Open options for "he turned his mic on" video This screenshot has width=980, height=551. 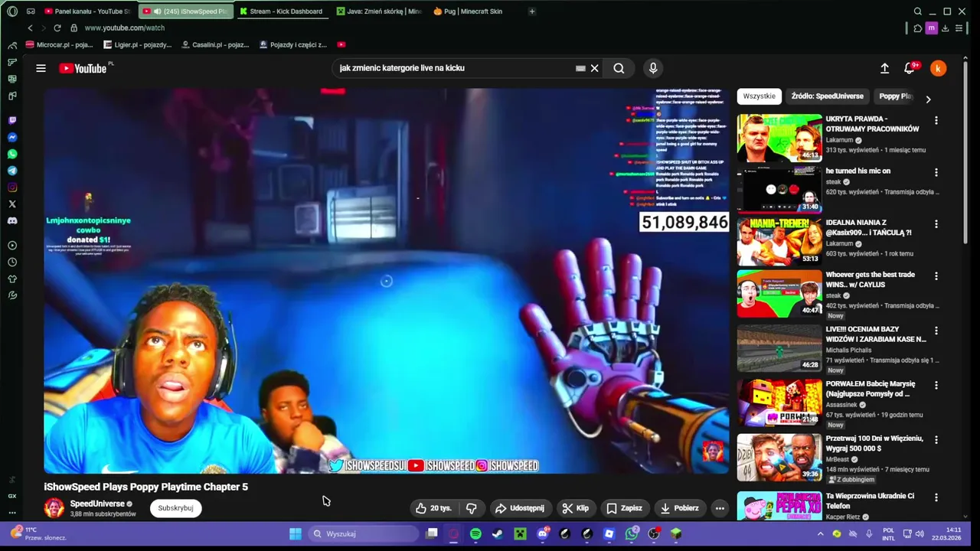point(936,172)
